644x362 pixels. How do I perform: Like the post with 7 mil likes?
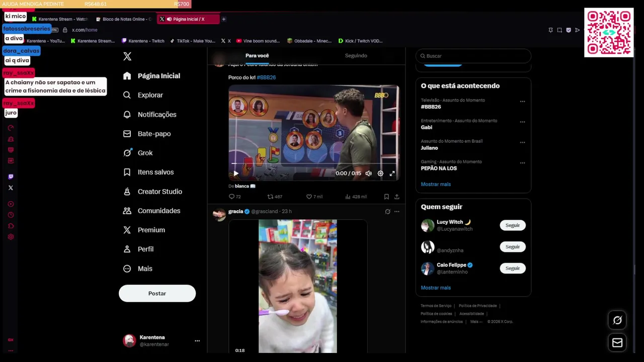click(314, 197)
